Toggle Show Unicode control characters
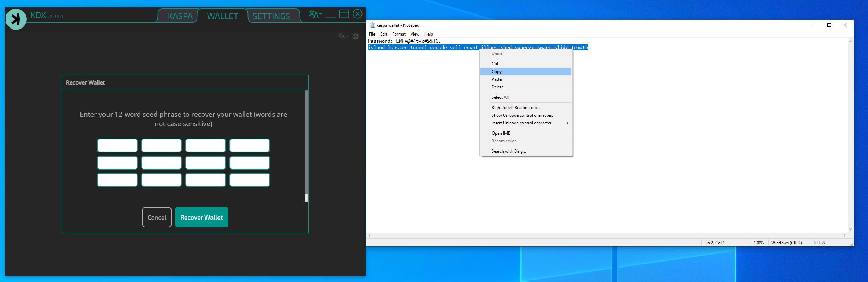The height and width of the screenshot is (282, 868). point(526,115)
